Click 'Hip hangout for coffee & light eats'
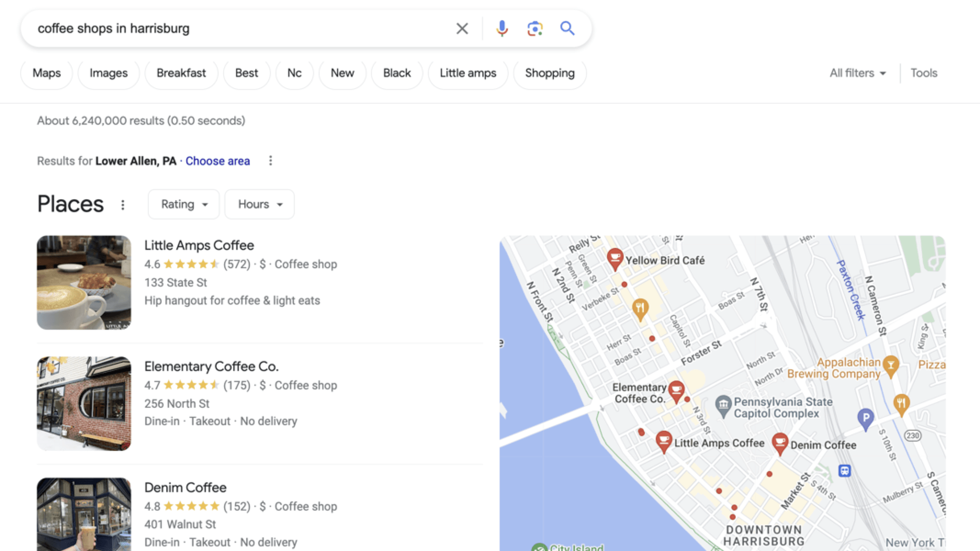Image resolution: width=980 pixels, height=551 pixels. pyautogui.click(x=232, y=301)
